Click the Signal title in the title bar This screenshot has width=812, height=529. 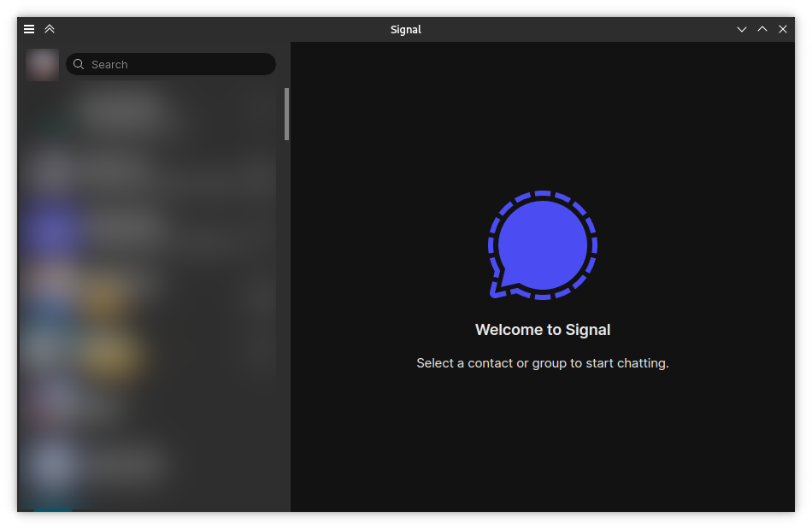(405, 30)
